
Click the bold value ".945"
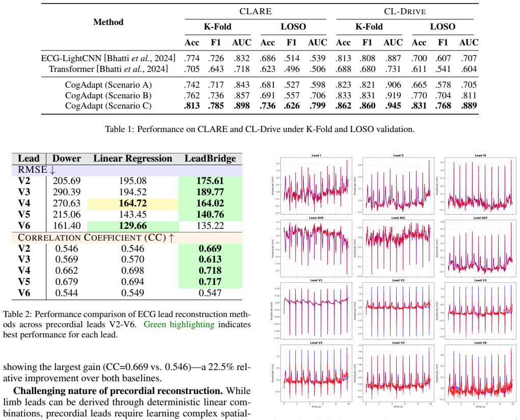point(393,106)
